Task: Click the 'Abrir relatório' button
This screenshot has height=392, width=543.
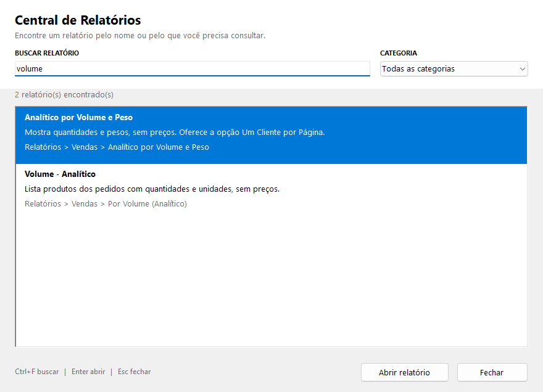Action: 405,372
